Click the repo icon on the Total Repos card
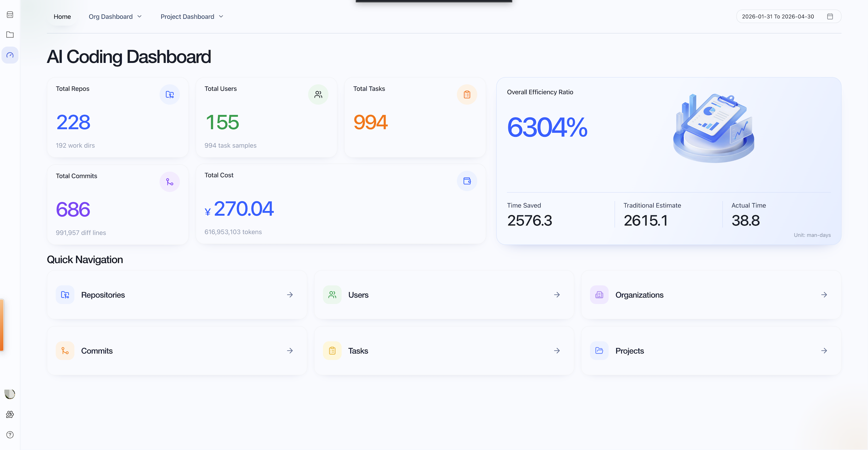The width and height of the screenshot is (868, 450). [170, 95]
